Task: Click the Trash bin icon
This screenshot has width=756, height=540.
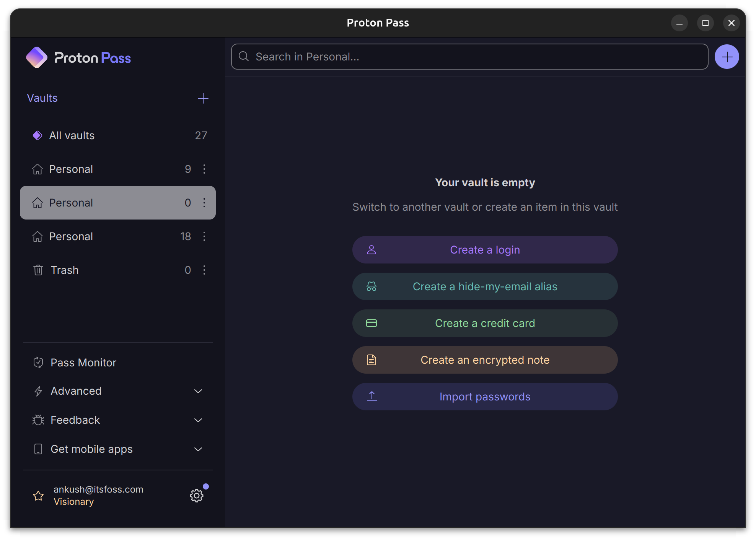Action: tap(38, 270)
